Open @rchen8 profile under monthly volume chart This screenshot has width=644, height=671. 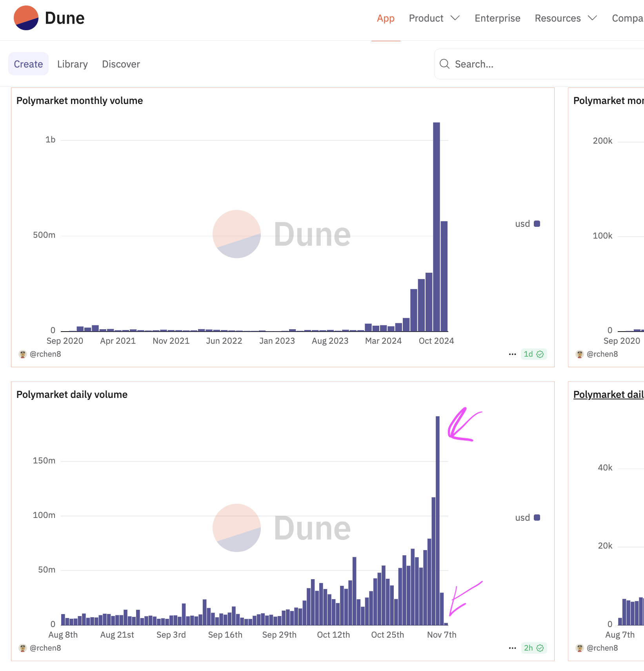point(45,354)
